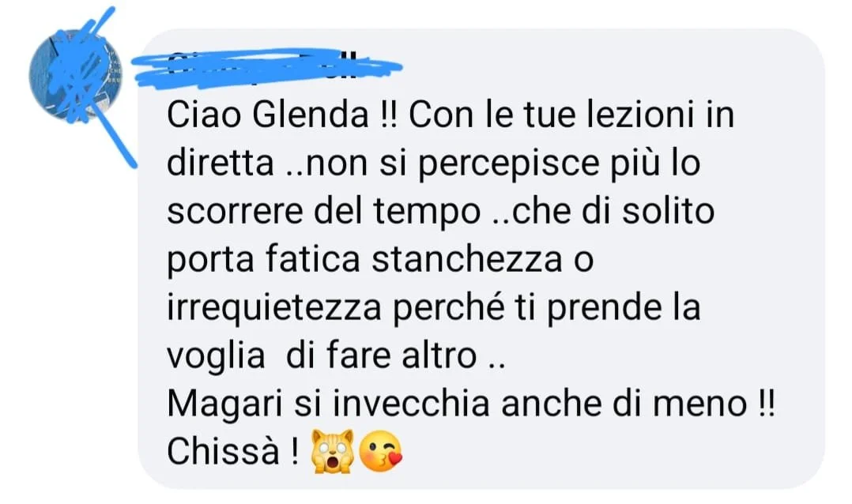Click the word "invecchia"
Image resolution: width=852 pixels, height=504 pixels.
[x=411, y=404]
